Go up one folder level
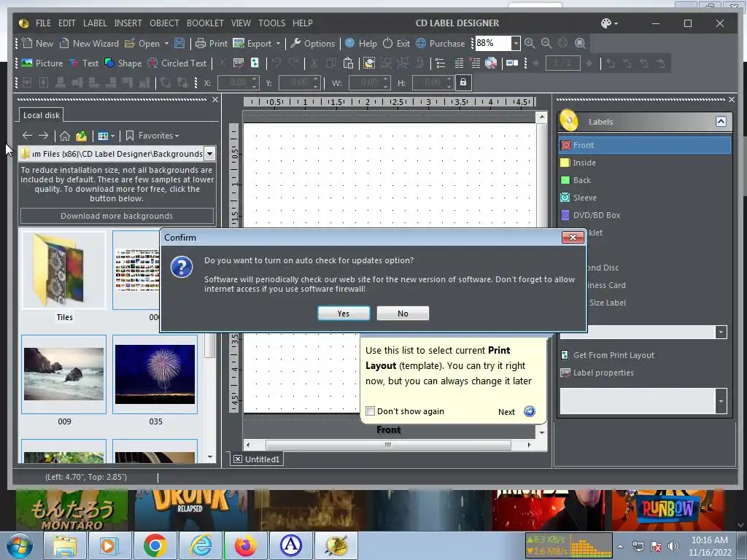 81,136
